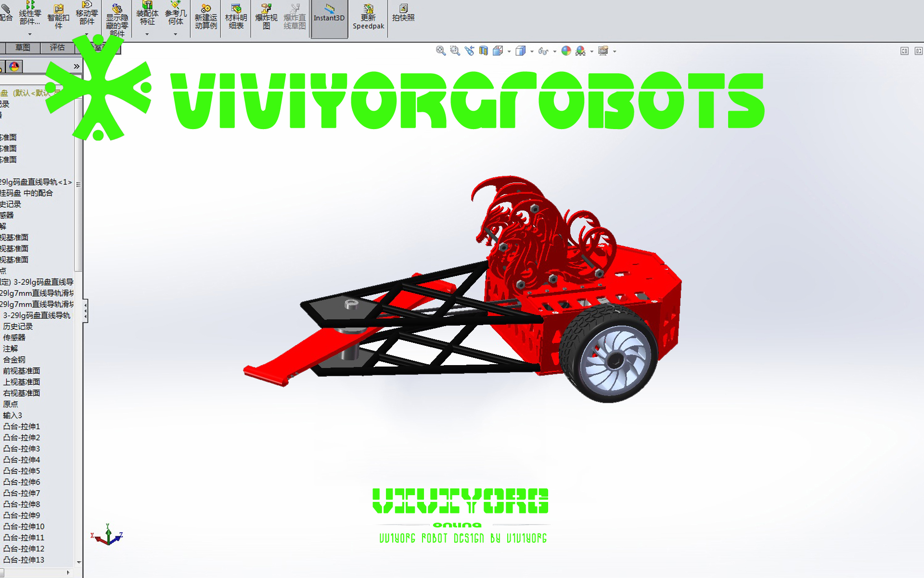Click 更新 Speedpak to refresh
This screenshot has height=578, width=924.
click(368, 18)
